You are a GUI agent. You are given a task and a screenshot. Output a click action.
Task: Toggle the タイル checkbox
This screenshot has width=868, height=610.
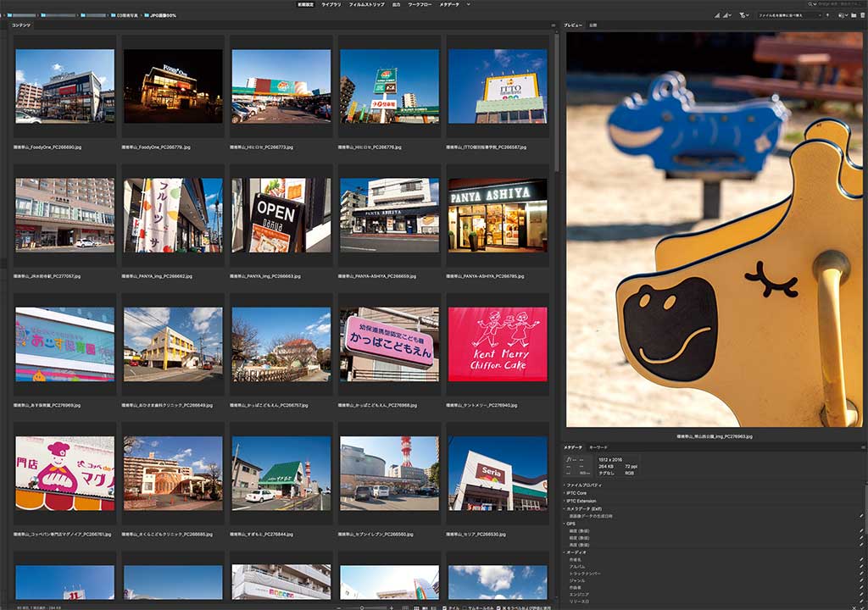(x=445, y=607)
